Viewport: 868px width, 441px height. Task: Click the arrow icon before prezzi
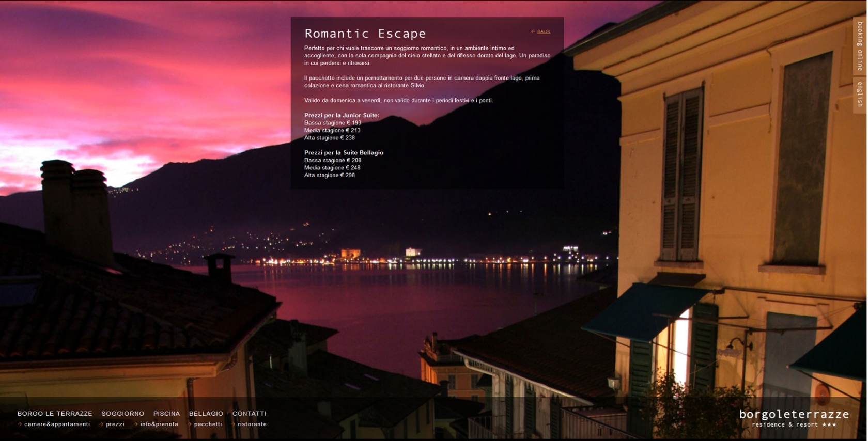(101, 424)
